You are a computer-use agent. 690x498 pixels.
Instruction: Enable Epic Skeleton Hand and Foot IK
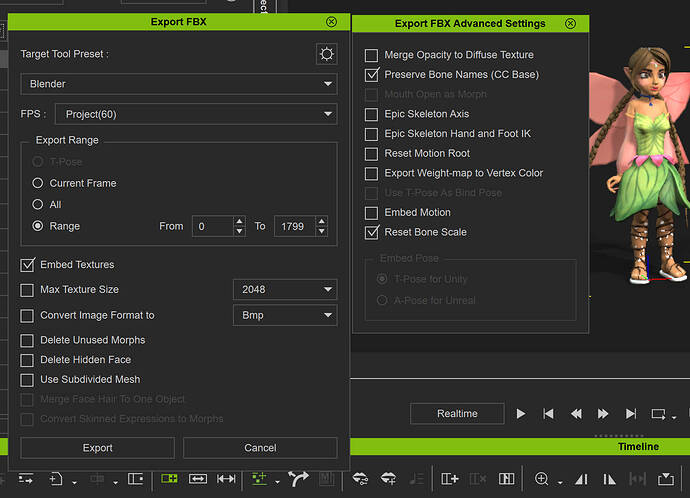pyautogui.click(x=371, y=134)
